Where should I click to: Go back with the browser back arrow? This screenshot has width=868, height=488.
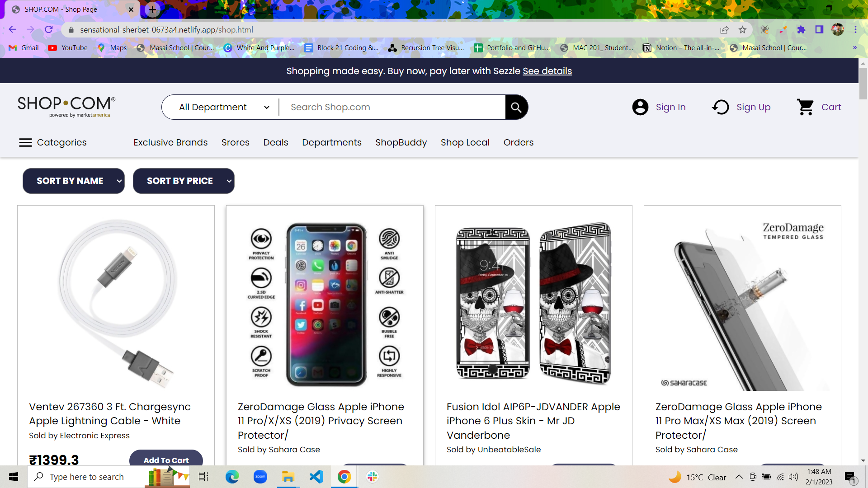click(12, 29)
